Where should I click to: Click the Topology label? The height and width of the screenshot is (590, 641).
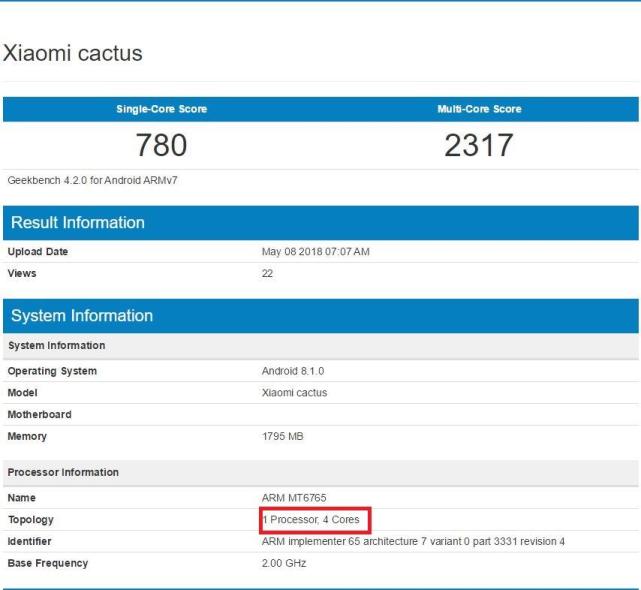click(x=31, y=520)
